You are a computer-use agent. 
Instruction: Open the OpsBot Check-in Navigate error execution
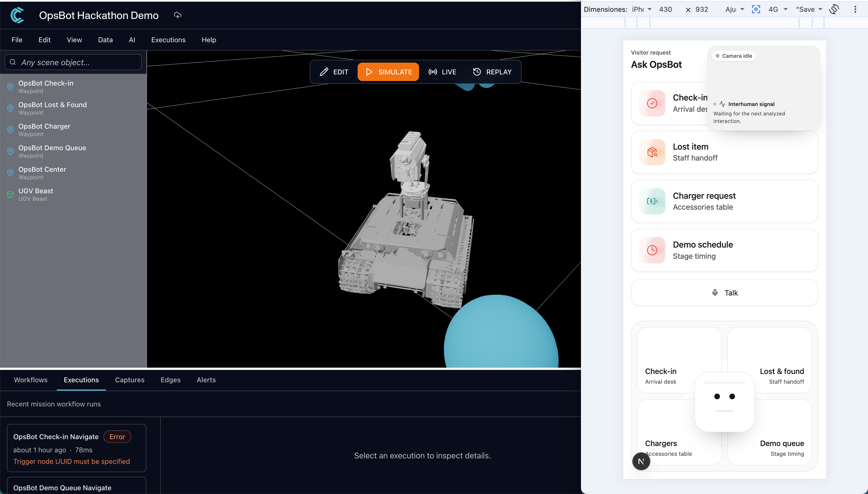pyautogui.click(x=76, y=448)
